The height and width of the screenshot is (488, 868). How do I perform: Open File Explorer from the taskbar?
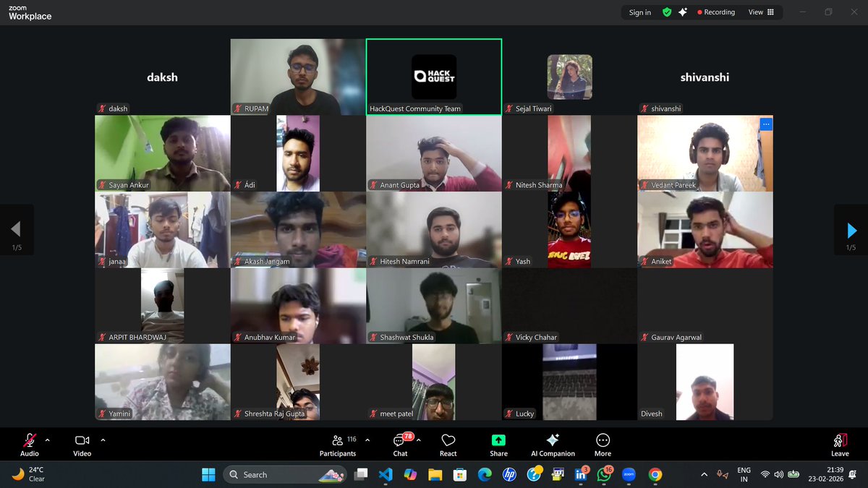[x=435, y=474]
